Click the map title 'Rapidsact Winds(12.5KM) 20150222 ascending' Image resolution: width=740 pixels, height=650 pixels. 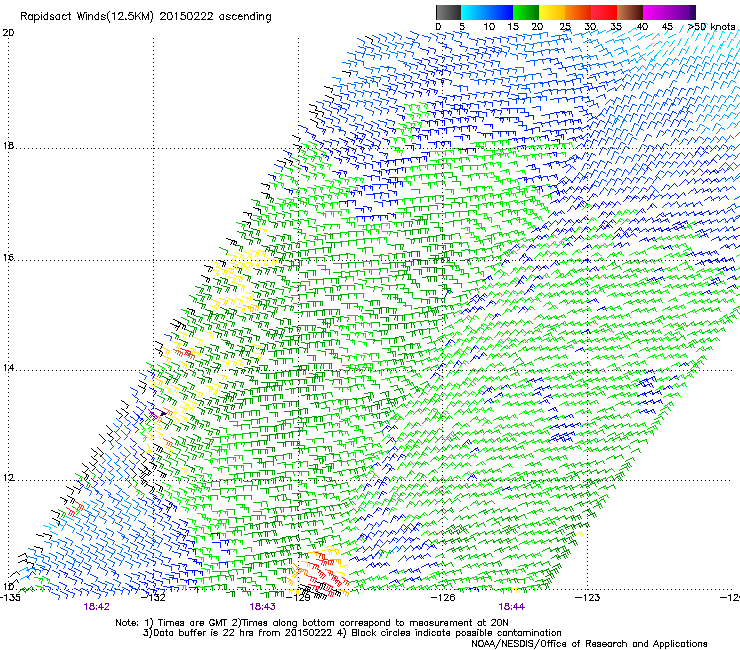pyautogui.click(x=146, y=17)
